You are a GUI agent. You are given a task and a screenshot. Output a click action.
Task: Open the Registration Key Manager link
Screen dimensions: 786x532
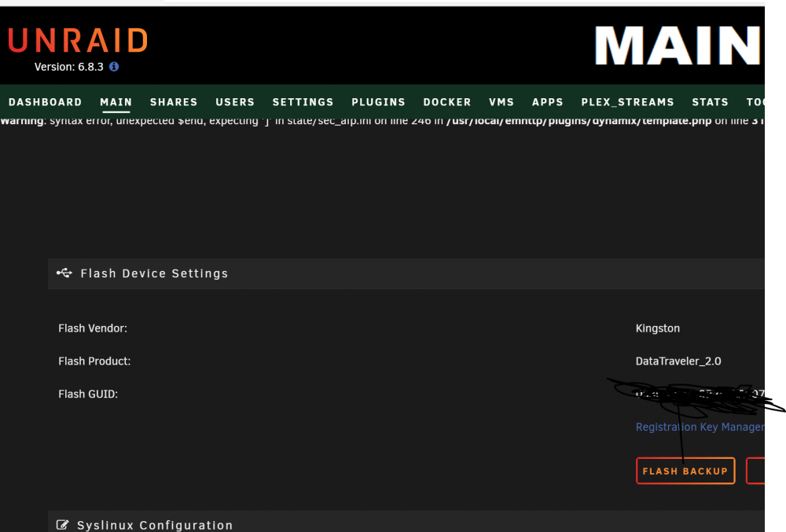(x=700, y=427)
